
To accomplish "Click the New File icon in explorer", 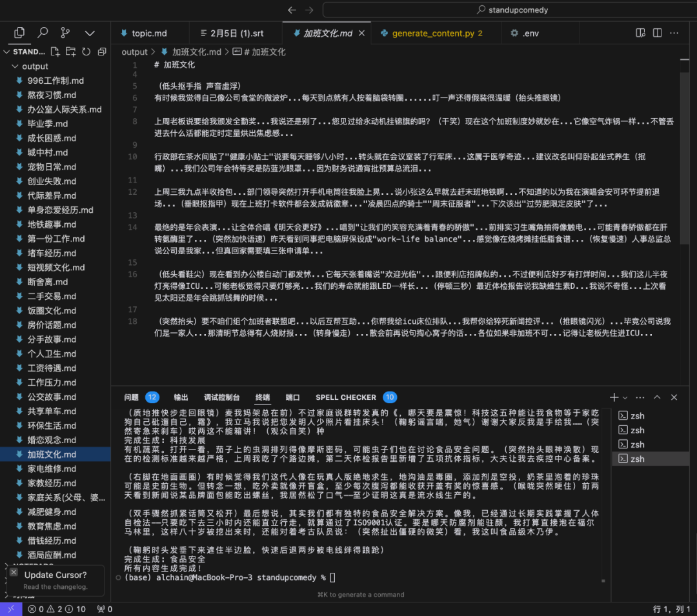I will pyautogui.click(x=55, y=52).
